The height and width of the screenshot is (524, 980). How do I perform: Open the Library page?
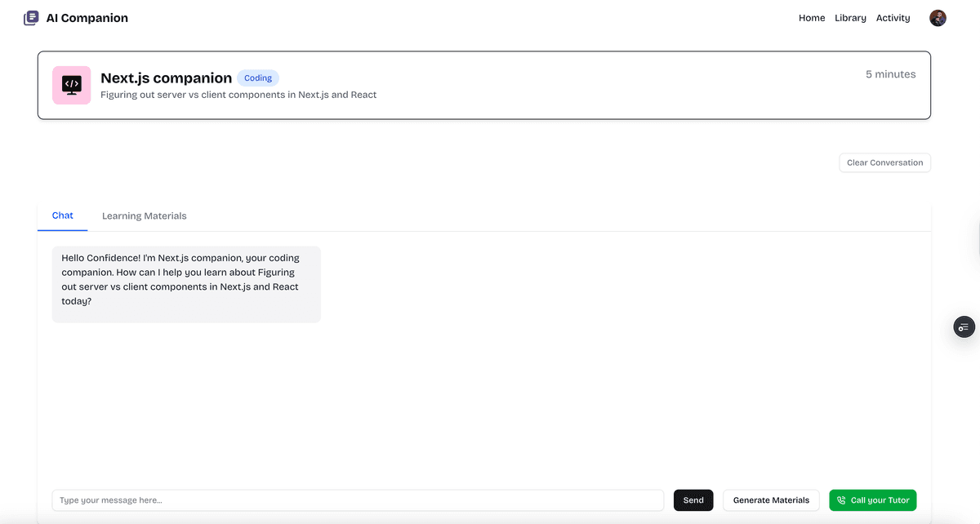[850, 18]
